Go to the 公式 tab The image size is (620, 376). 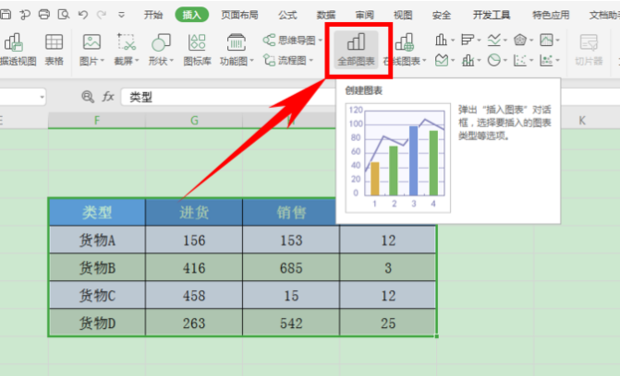[287, 15]
